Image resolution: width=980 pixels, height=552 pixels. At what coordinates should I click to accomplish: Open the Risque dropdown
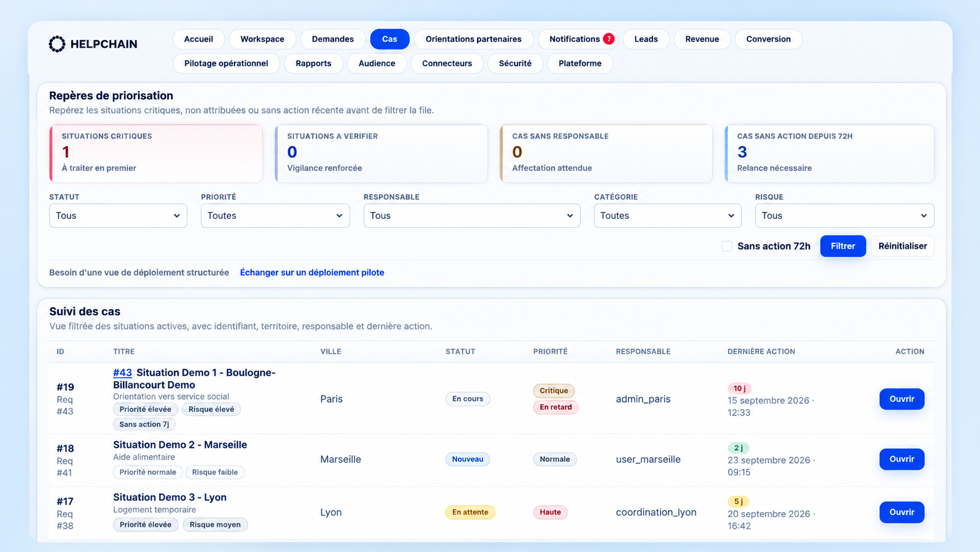[845, 216]
